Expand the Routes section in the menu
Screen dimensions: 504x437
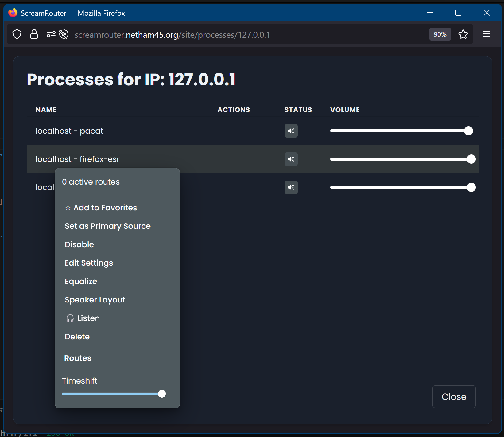coord(78,358)
